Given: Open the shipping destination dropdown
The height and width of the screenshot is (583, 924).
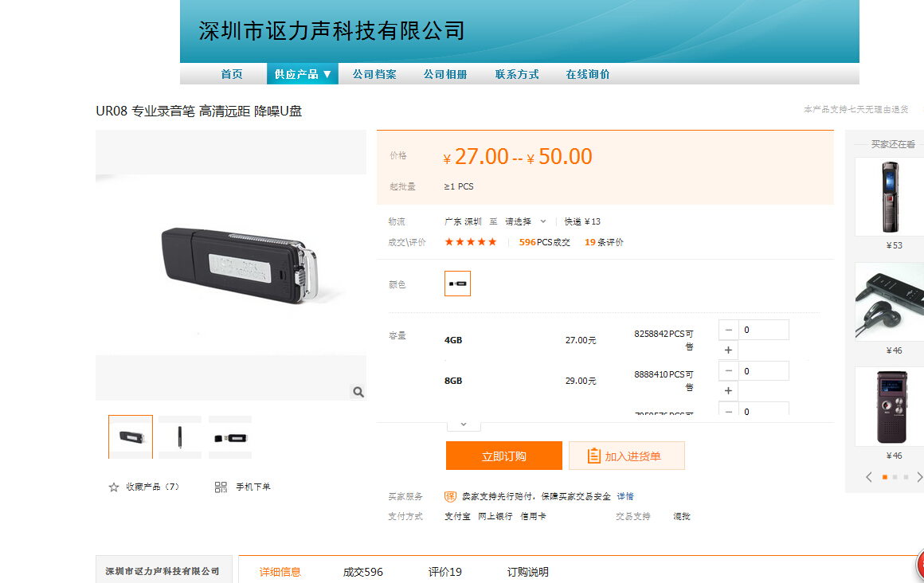Looking at the screenshot, I should [x=526, y=221].
